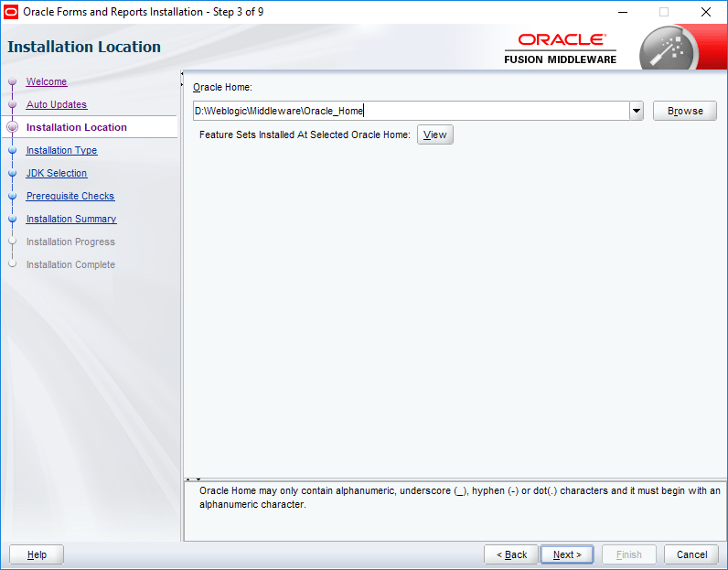Click the message pane collapse arrows
Viewport: 728px width, 570px height.
tap(193, 479)
